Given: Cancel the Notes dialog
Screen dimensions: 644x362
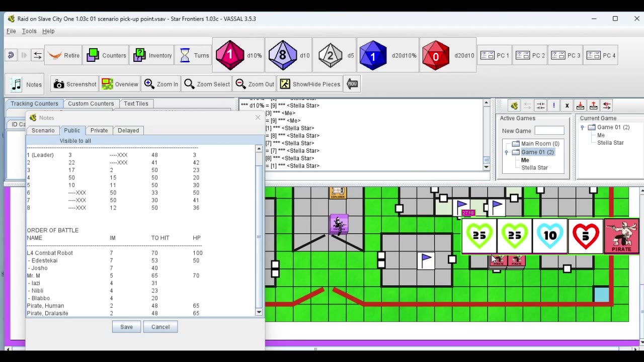Looking at the screenshot, I should [160, 327].
